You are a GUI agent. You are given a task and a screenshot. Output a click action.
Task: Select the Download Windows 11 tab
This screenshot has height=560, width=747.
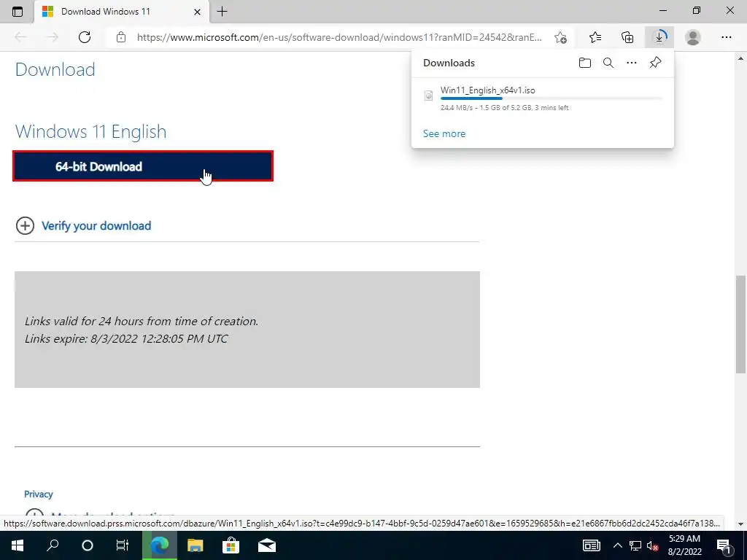pos(122,12)
